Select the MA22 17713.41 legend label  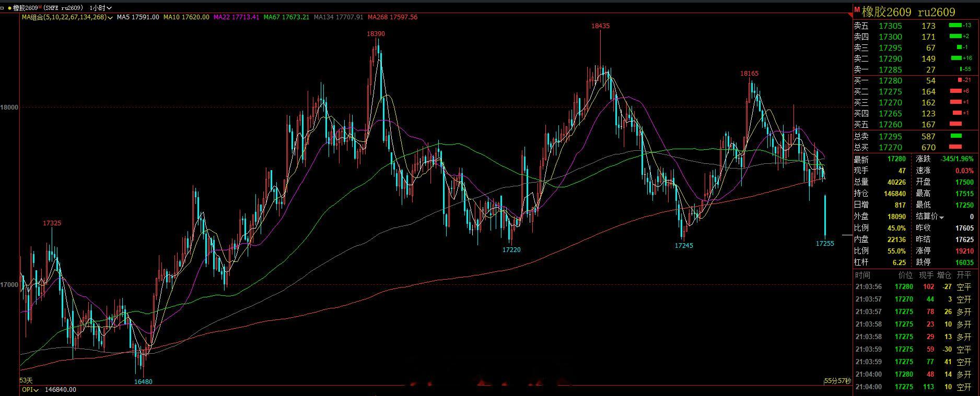click(x=237, y=17)
